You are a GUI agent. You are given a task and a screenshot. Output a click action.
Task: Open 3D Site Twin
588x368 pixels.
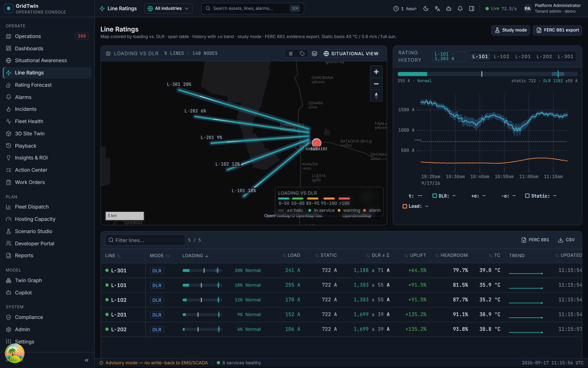coord(47,134)
